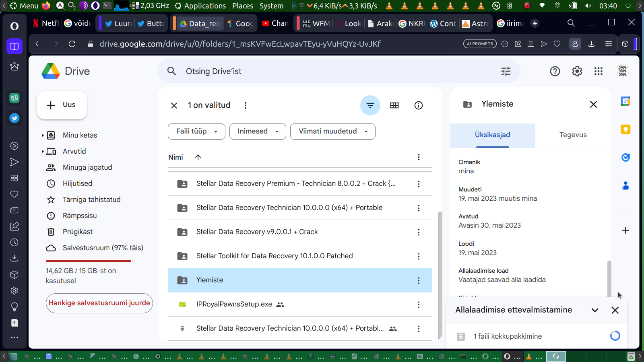644x362 pixels.
Task: Open the Opera sidebar extensions cube
Action: tap(14, 275)
